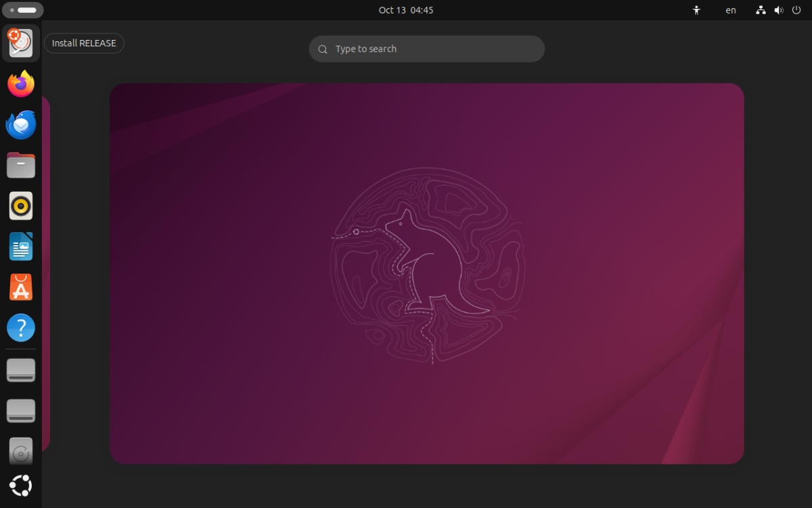The image size is (812, 508).
Task: Open the 'en' keyboard layout menu
Action: (731, 10)
